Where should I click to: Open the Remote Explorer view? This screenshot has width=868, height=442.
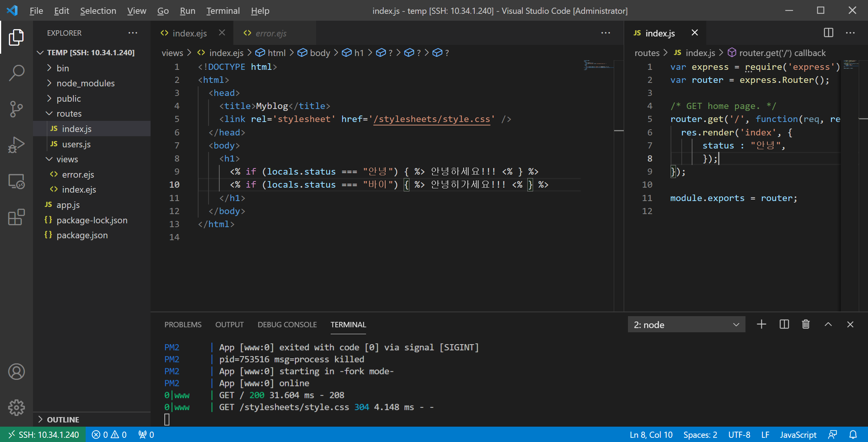coord(17,181)
